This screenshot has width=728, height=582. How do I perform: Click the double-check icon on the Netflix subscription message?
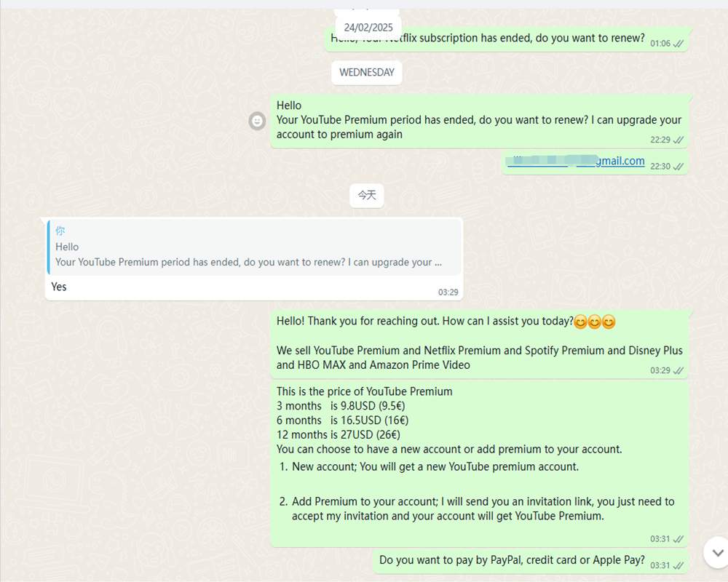pyautogui.click(x=678, y=44)
